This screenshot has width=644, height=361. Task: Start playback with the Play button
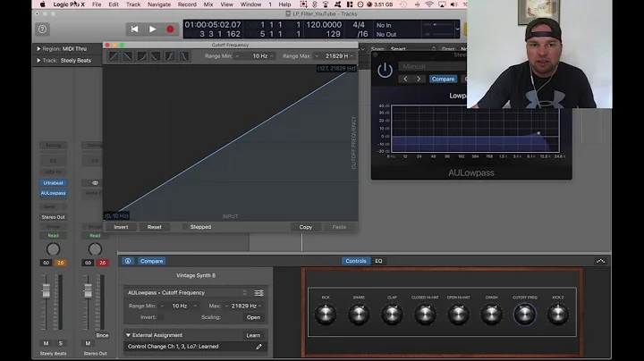[152, 29]
